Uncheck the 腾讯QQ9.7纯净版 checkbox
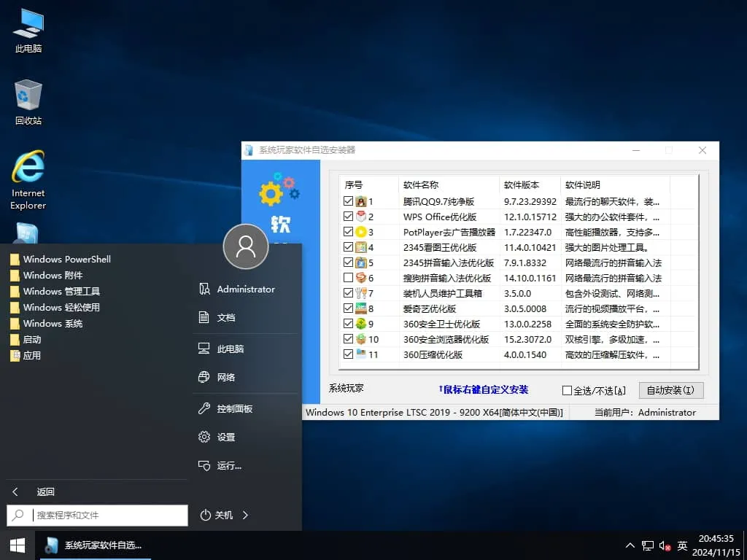Viewport: 747px width, 560px height. click(x=348, y=201)
